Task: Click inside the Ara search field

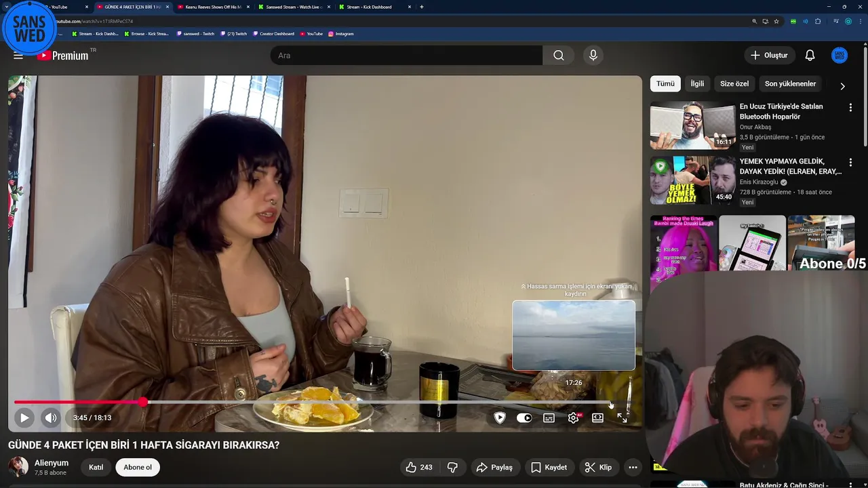Action: pyautogui.click(x=406, y=56)
